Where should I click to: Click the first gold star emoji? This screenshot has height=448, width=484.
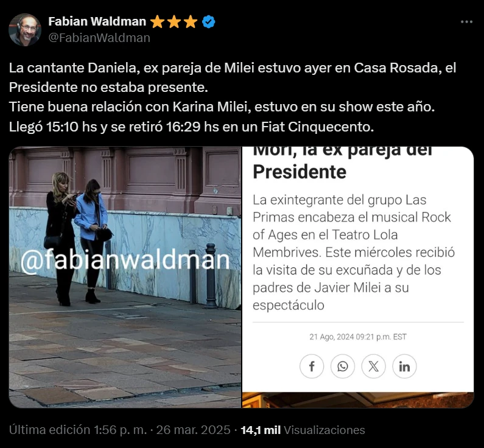click(158, 22)
